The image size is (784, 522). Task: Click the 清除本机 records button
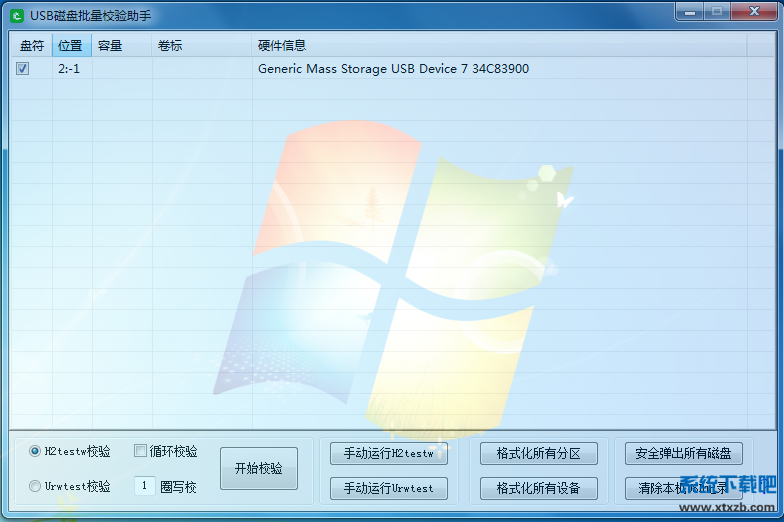[684, 488]
